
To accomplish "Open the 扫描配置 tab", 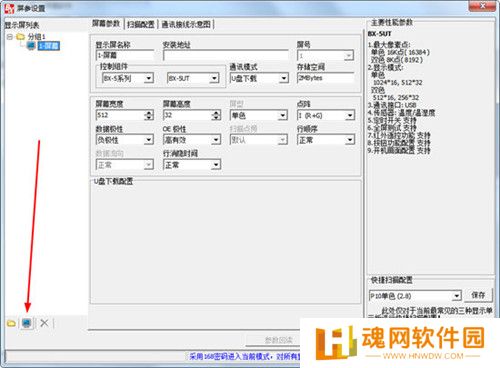I will point(141,24).
